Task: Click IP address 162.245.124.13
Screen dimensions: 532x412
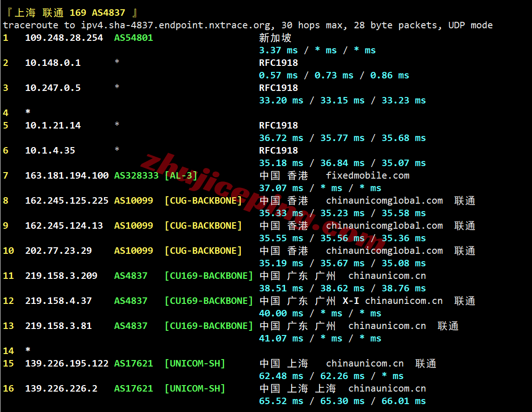Action: [64, 225]
